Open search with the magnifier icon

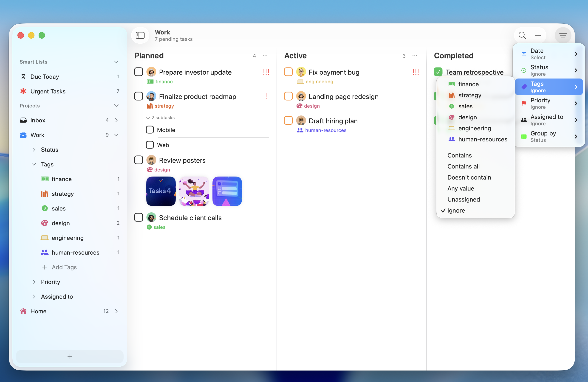point(522,35)
